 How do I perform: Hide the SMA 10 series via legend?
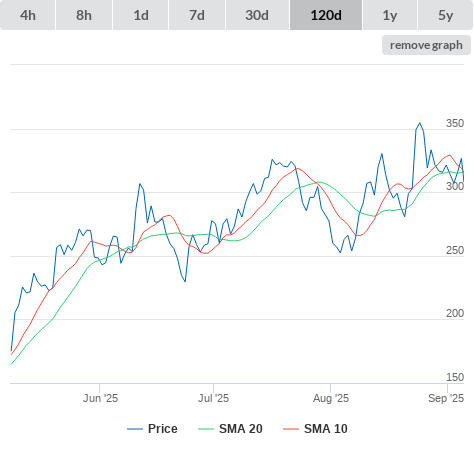[x=315, y=429]
